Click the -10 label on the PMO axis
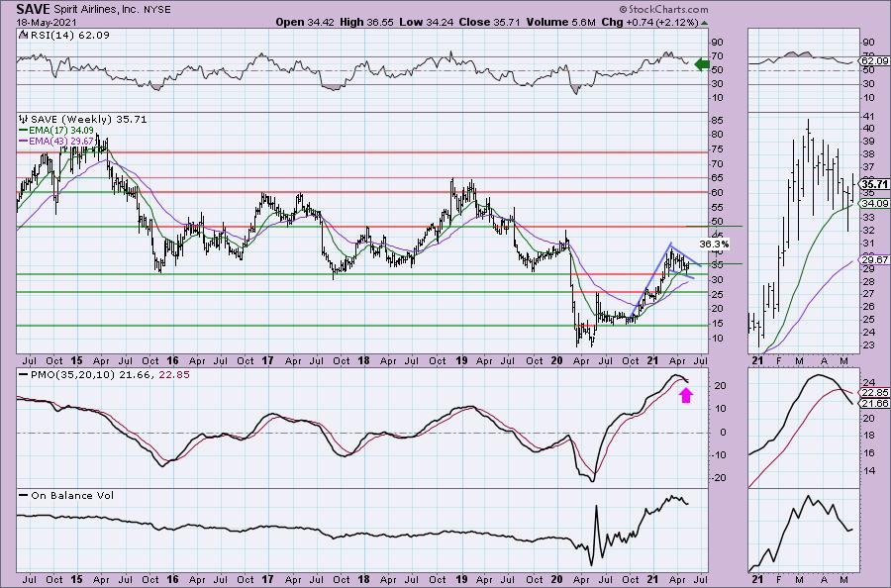 tap(719, 454)
